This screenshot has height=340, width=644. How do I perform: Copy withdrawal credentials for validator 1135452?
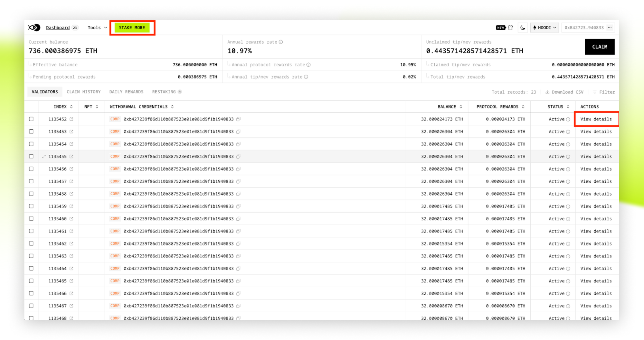click(238, 119)
